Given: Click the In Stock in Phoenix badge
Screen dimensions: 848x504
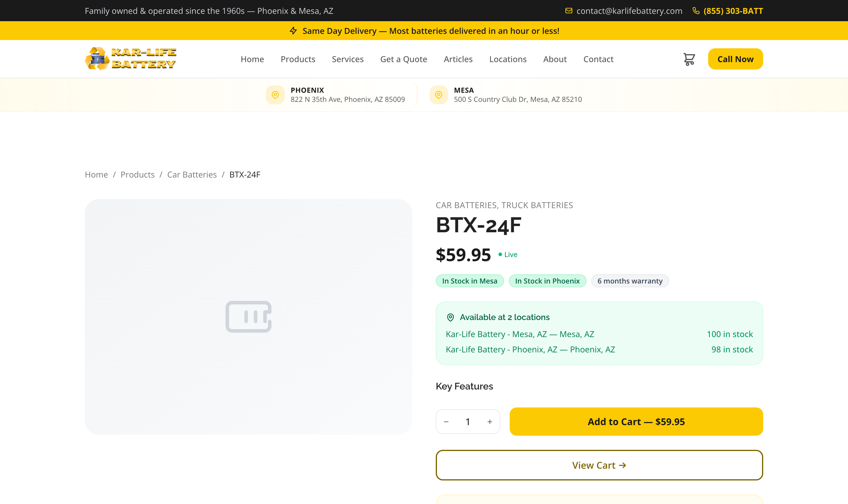Looking at the screenshot, I should coord(547,281).
